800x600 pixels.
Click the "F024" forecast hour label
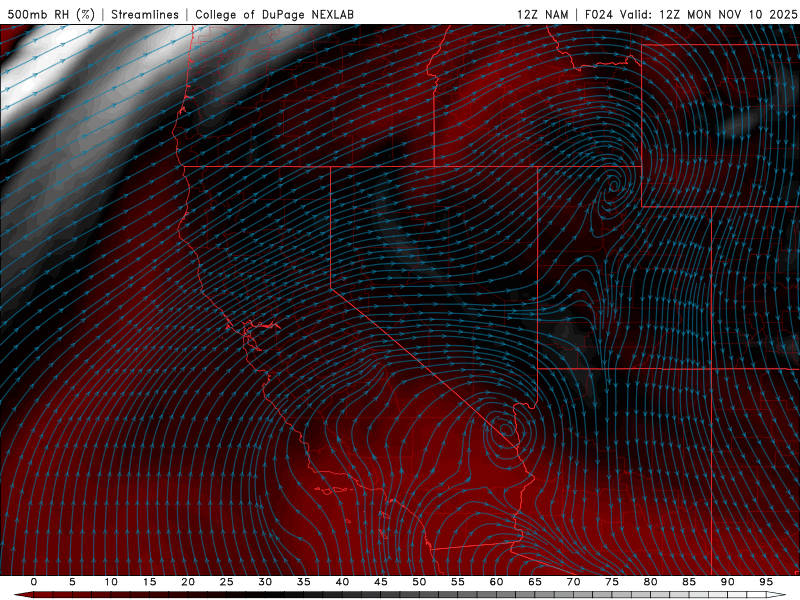[x=599, y=14]
